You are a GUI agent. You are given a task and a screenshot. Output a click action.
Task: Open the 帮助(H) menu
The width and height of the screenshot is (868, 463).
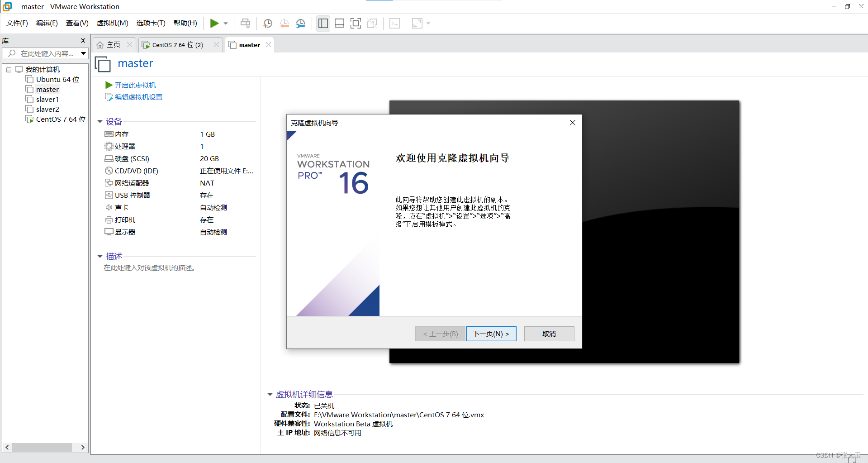click(x=185, y=23)
